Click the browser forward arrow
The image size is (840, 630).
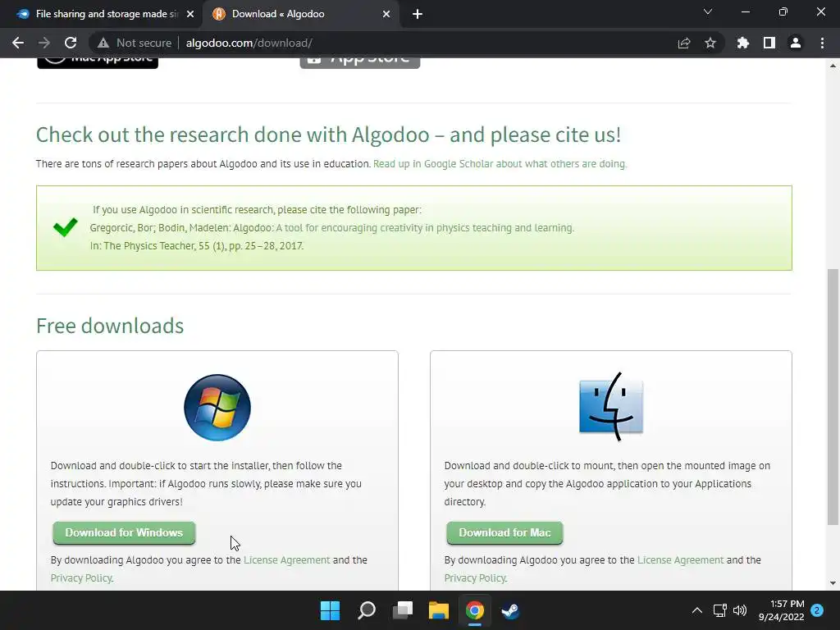pyautogui.click(x=44, y=43)
